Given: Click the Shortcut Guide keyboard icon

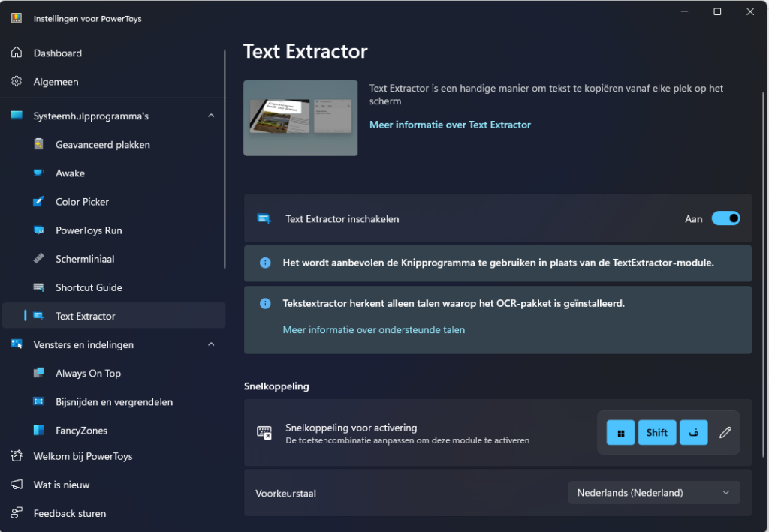Looking at the screenshot, I should click(x=39, y=287).
